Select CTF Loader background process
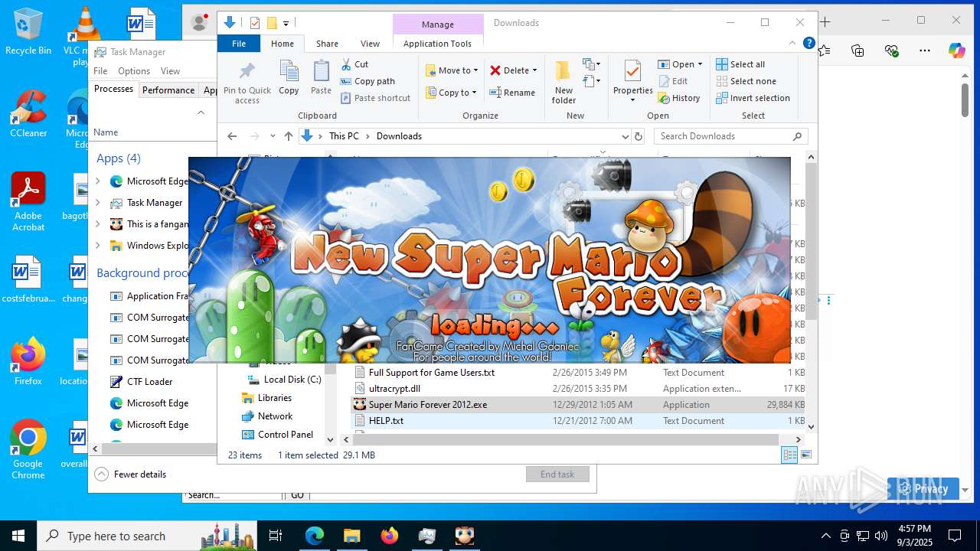 pyautogui.click(x=150, y=382)
